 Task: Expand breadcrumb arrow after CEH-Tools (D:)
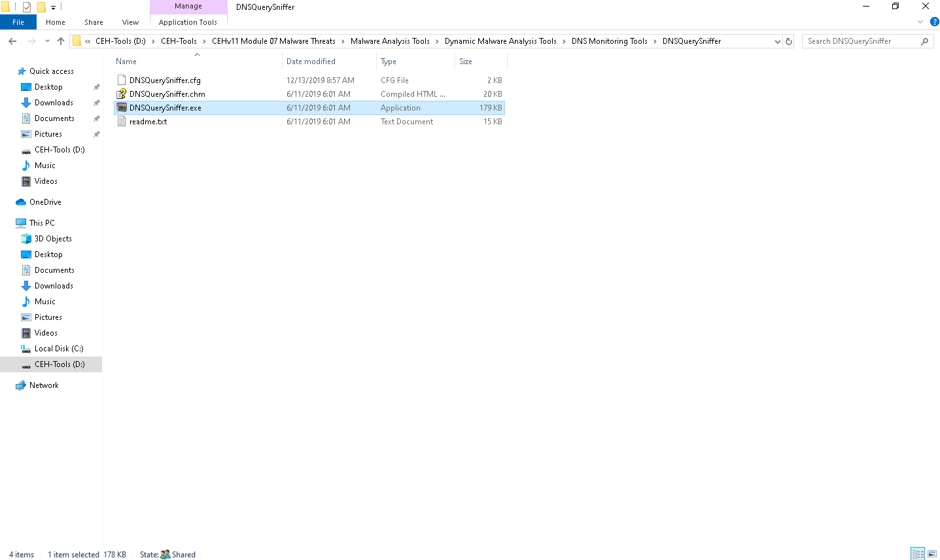[x=154, y=41]
